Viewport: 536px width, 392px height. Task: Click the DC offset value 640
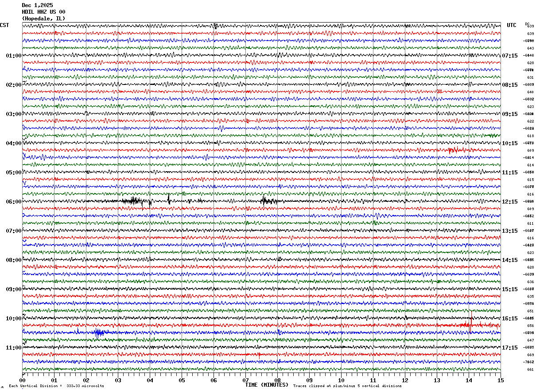click(530, 92)
